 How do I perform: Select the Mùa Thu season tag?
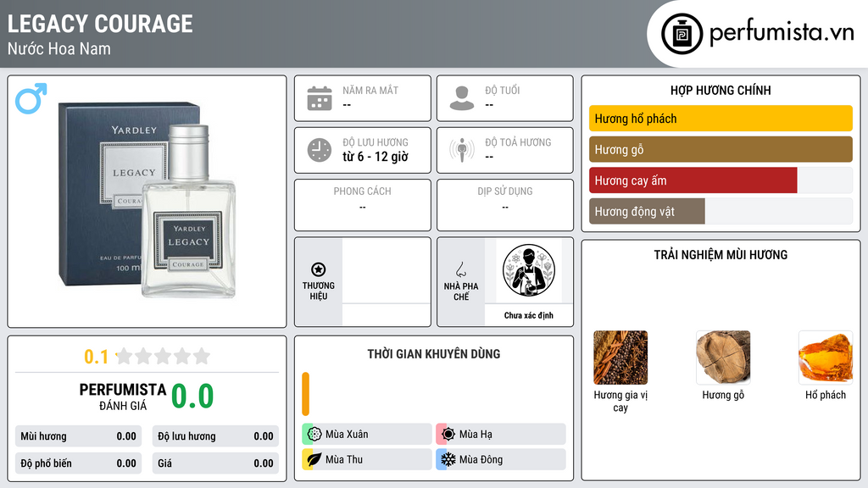pos(367,459)
